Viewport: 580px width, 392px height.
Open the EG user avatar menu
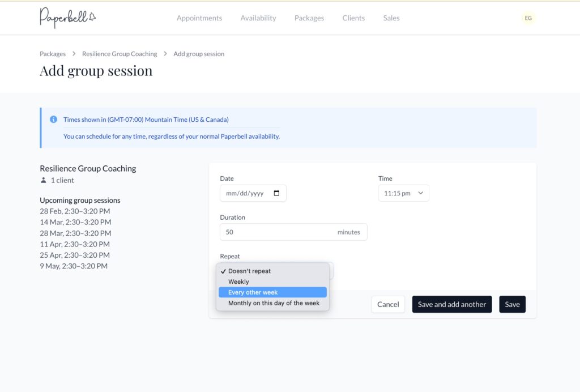click(x=528, y=18)
